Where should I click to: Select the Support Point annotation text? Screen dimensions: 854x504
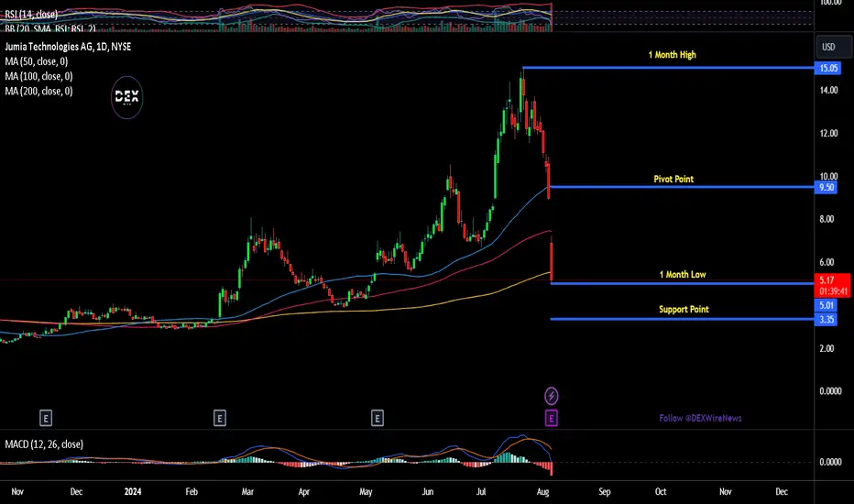point(684,309)
